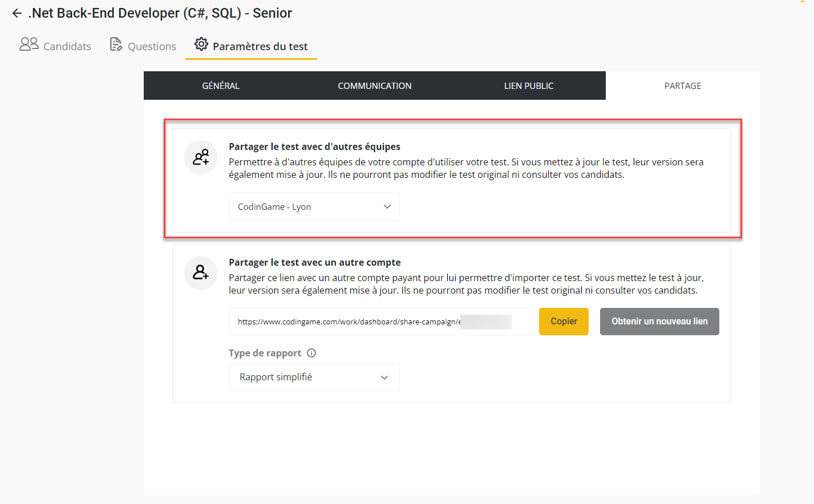The width and height of the screenshot is (814, 504).
Task: Select the PARTAGE tab
Action: [682, 86]
